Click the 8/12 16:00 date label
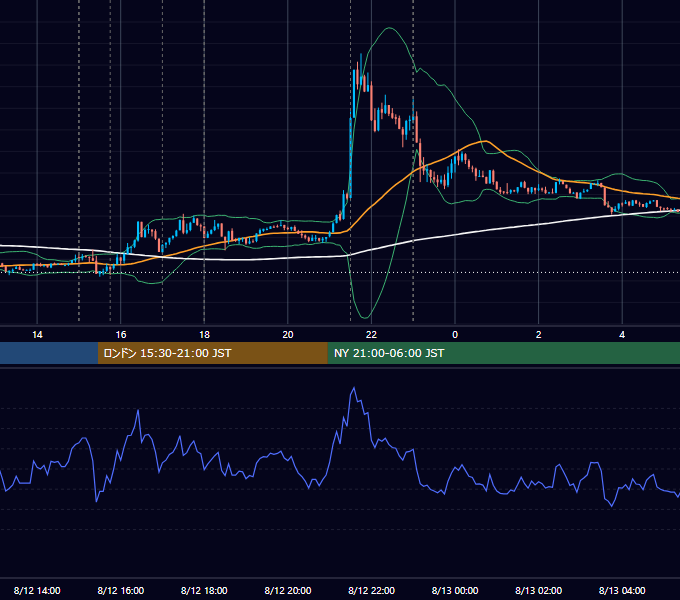The image size is (680, 600). click(121, 590)
